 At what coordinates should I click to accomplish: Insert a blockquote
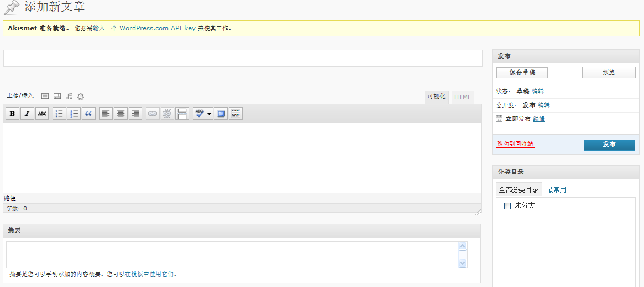click(x=88, y=114)
